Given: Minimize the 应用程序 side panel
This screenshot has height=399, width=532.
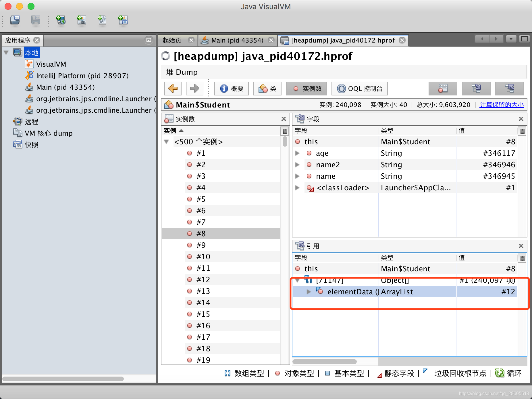Looking at the screenshot, I should pyautogui.click(x=149, y=40).
